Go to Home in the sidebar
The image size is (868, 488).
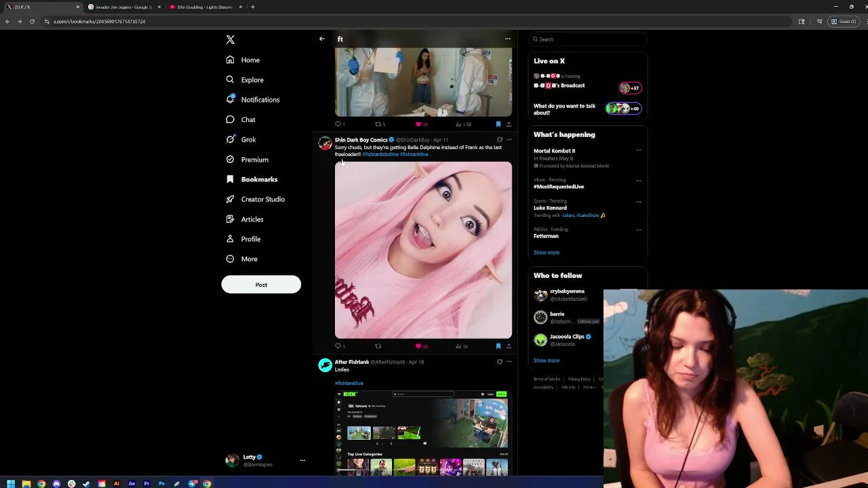tap(243, 60)
